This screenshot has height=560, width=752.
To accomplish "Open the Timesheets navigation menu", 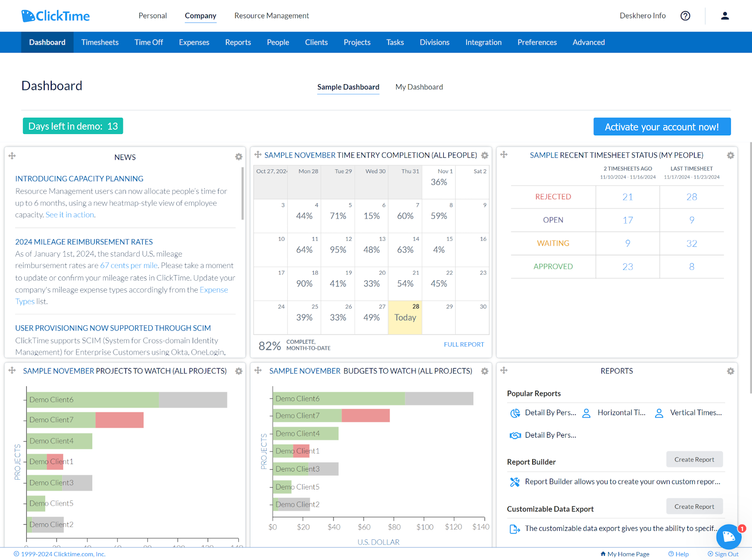I will (100, 42).
